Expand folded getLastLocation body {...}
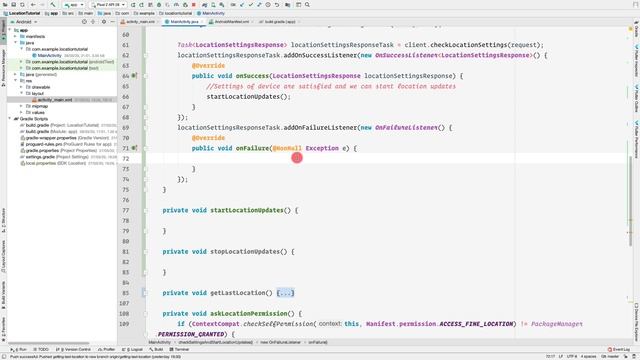Image resolution: width=640 pixels, height=360 pixels. point(285,293)
